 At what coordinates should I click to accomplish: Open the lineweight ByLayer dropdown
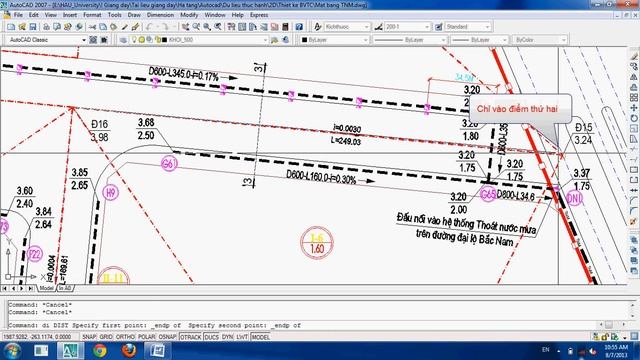pos(504,40)
